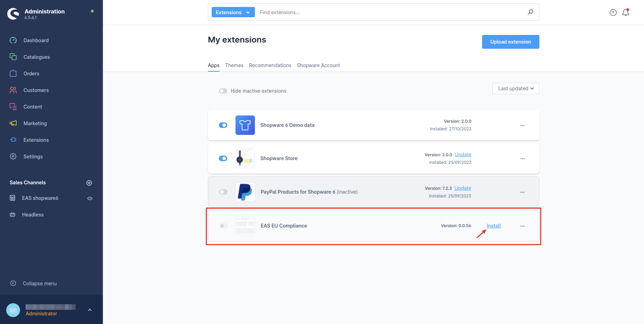Open more options for EAS EU Compliance
This screenshot has width=644, height=324.
pyautogui.click(x=522, y=226)
